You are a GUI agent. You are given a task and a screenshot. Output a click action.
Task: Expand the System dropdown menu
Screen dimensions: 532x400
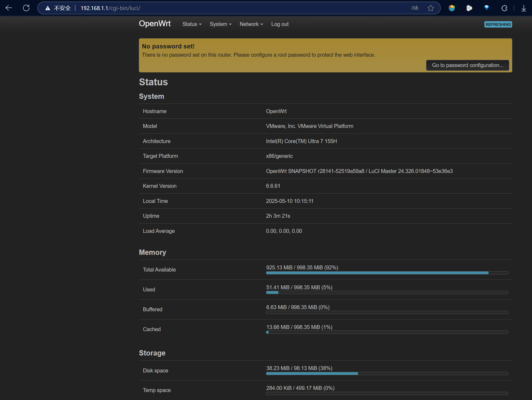220,24
